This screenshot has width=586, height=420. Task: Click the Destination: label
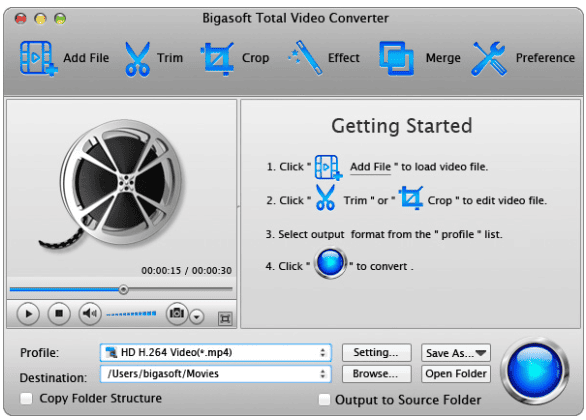click(x=53, y=378)
